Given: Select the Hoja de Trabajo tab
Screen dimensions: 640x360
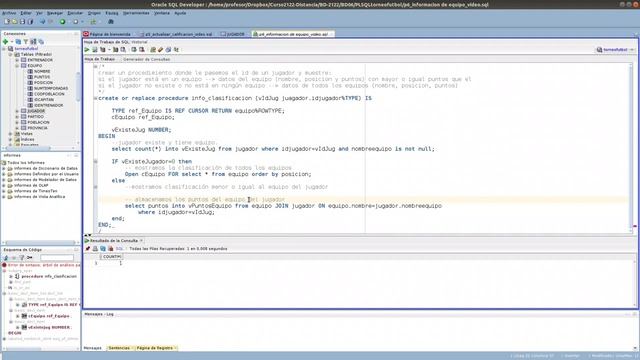Looking at the screenshot, I should 100,59.
